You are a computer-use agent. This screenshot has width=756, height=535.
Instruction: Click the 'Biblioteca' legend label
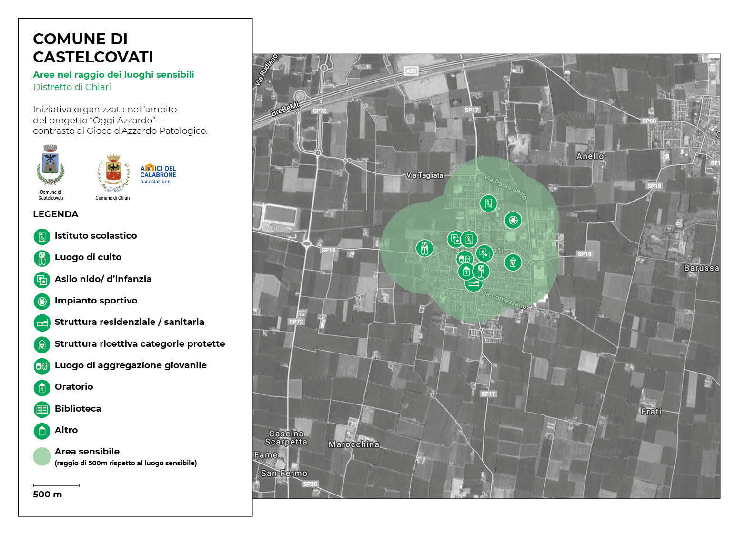78,409
